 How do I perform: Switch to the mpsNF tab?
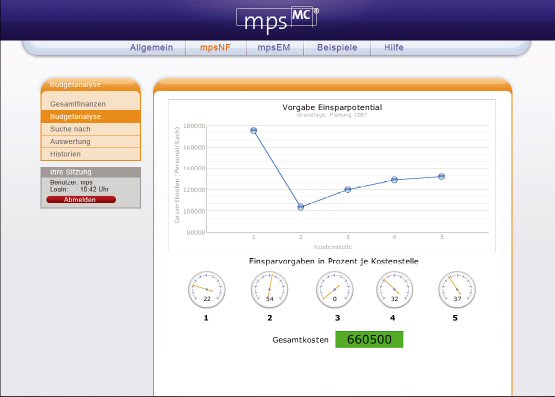(x=215, y=47)
